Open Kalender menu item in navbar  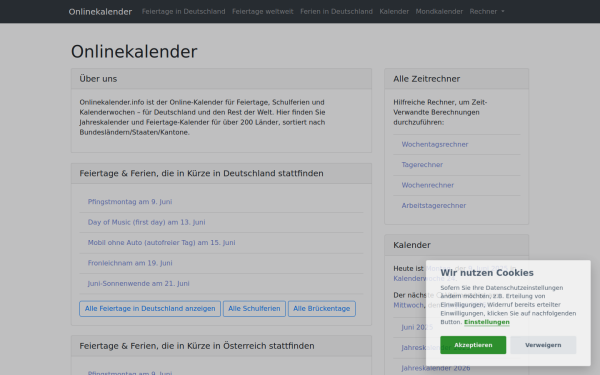(394, 11)
